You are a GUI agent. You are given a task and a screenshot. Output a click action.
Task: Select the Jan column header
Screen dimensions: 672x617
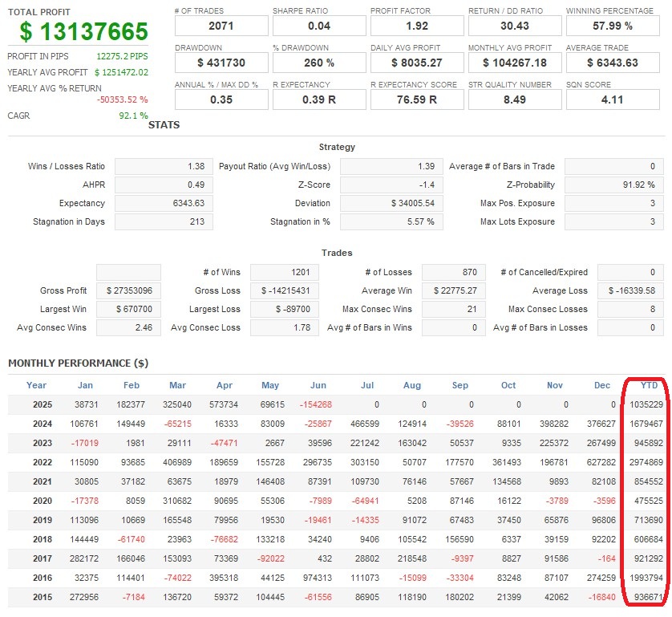[85, 385]
